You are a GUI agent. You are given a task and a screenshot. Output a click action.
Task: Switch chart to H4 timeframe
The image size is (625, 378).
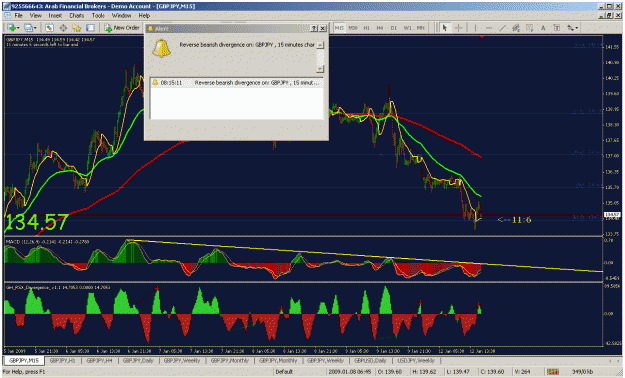tap(380, 28)
